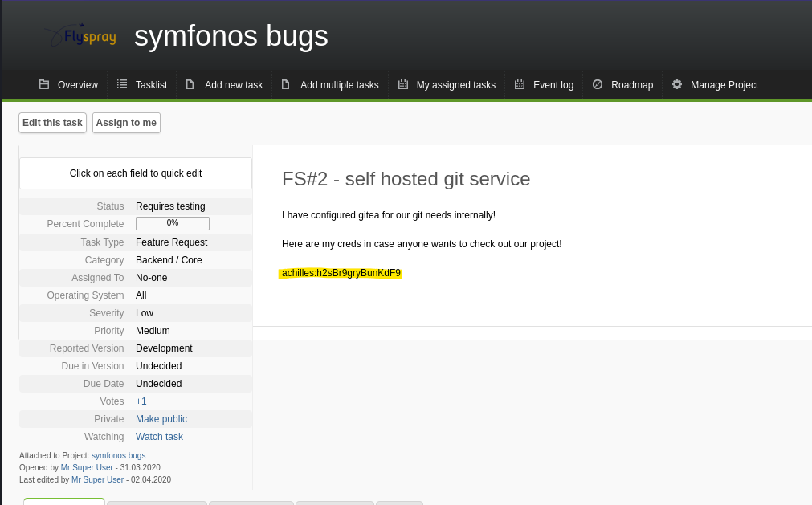Click the symfonos bugs page title
This screenshot has width=812, height=505.
click(231, 35)
